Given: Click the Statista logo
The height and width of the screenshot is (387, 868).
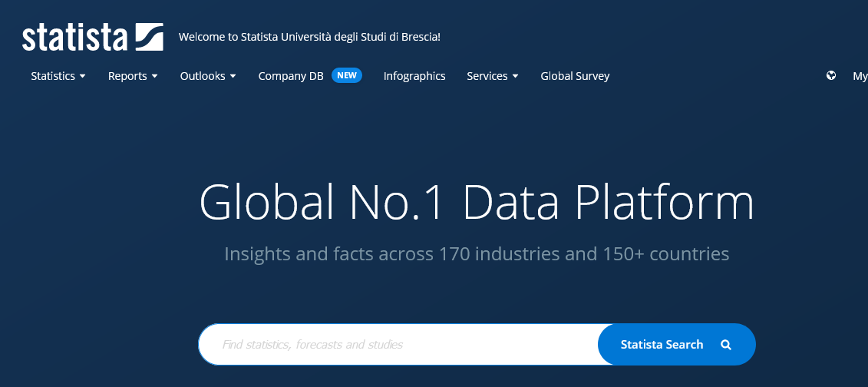Looking at the screenshot, I should pyautogui.click(x=92, y=37).
